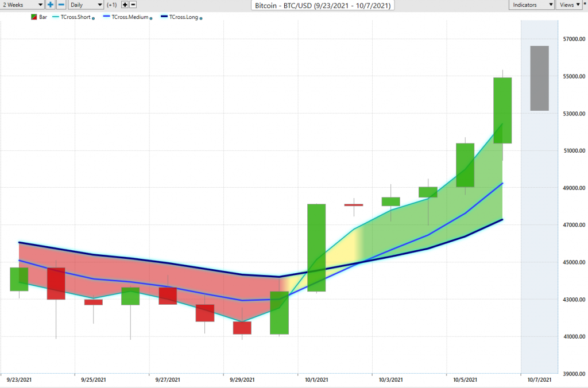
Task: Click the dot next to TCross.Long
Action: click(x=201, y=18)
